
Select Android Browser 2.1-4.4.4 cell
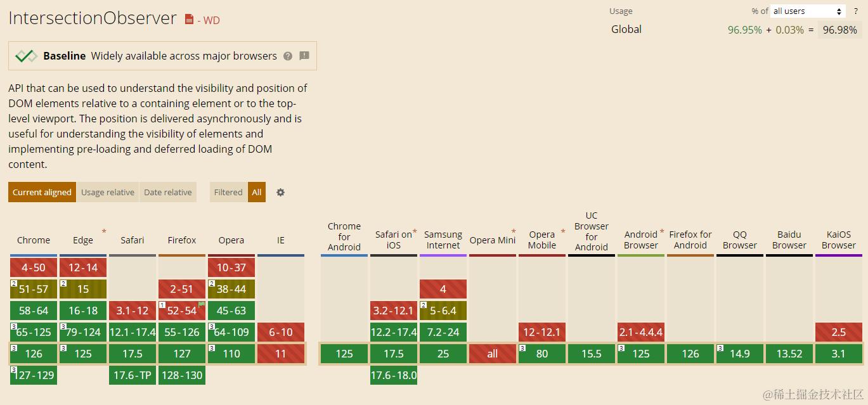click(641, 332)
